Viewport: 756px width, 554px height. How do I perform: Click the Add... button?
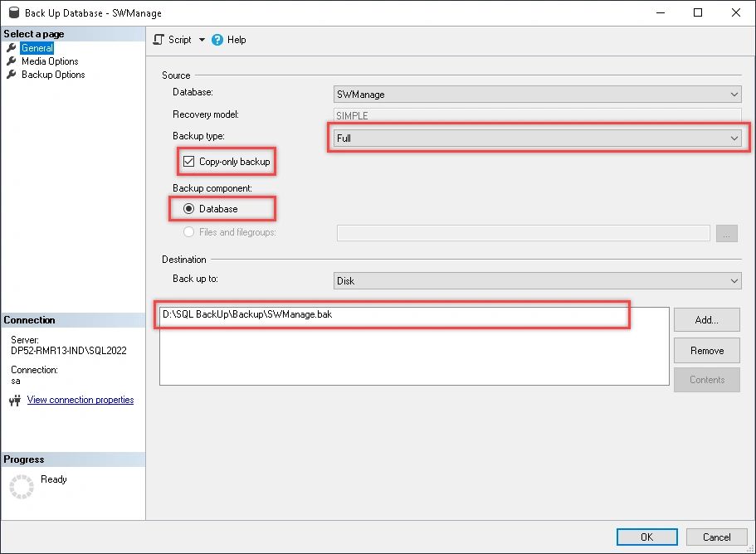pos(706,320)
